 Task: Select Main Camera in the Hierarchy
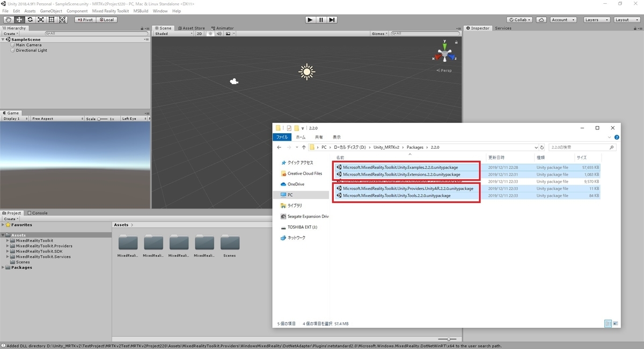tap(28, 45)
